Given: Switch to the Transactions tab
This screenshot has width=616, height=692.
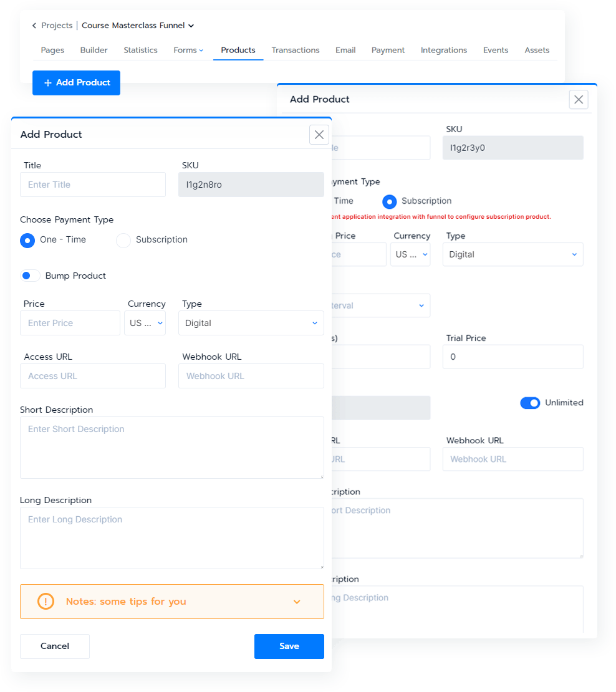Looking at the screenshot, I should [x=295, y=50].
